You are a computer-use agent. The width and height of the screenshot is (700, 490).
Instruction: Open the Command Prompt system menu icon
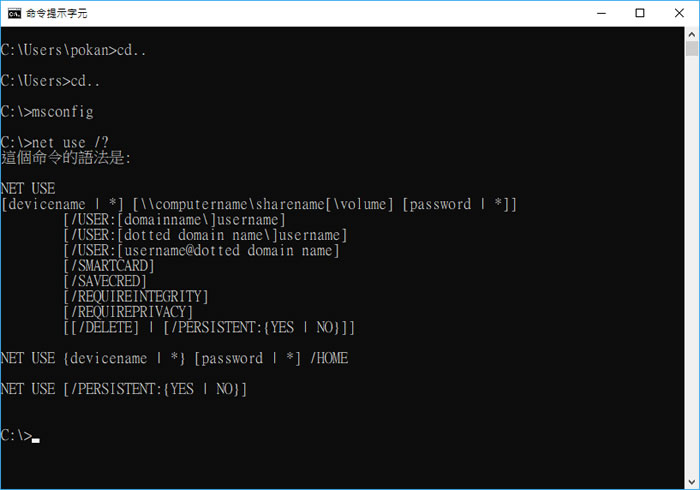click(14, 13)
